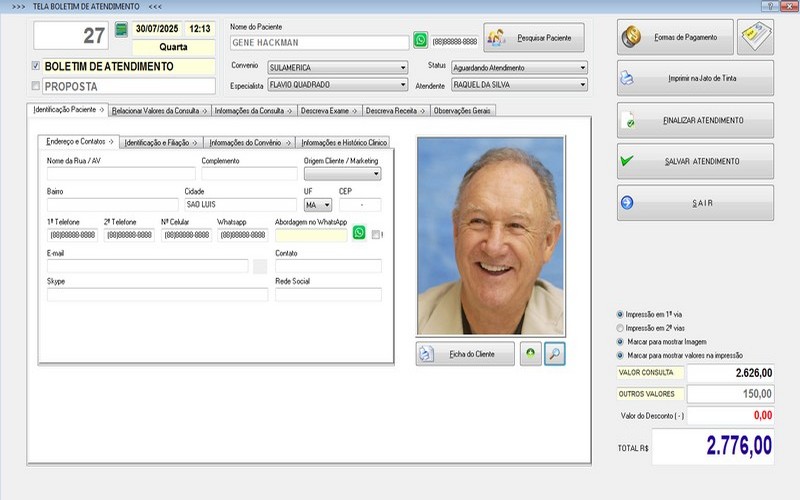Click Finalizar Atendimento button
Screen dimensions: 800x500
point(695,120)
